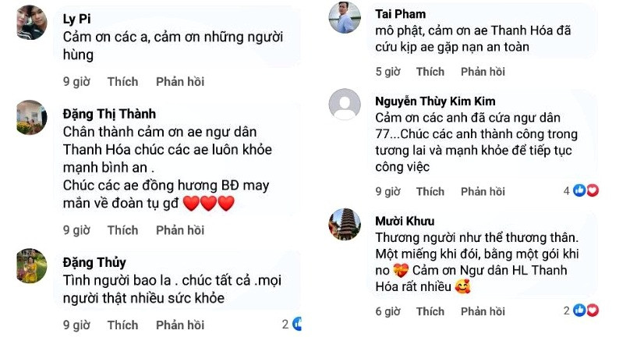Viewport: 644px width, 341px height.
Task: Click the name Đặng Thị Thành
Action: point(109,114)
